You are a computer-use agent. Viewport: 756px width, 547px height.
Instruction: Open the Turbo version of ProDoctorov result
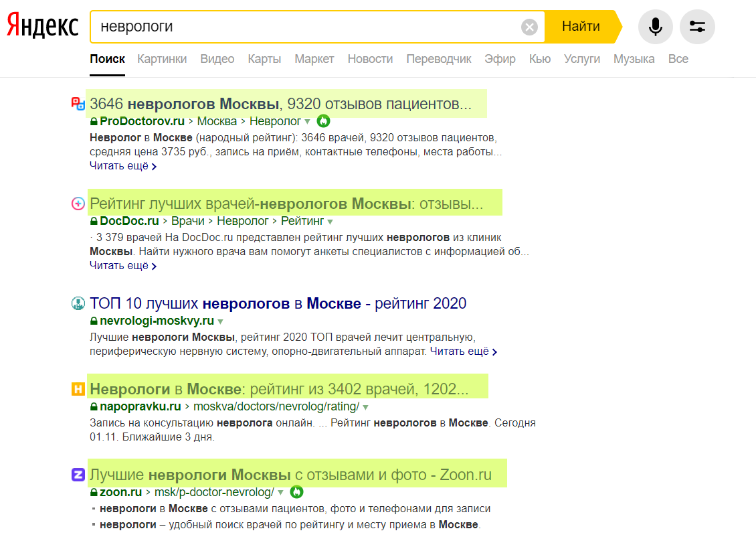tap(322, 121)
